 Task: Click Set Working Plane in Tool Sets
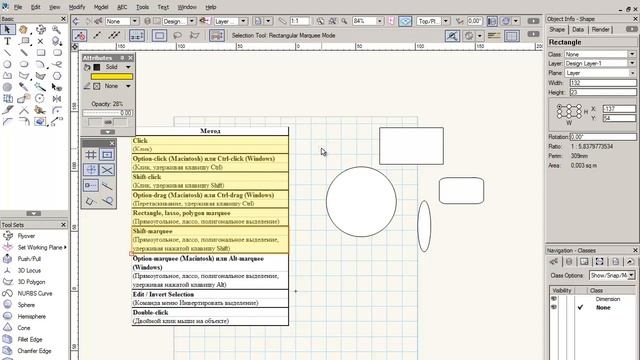(x=34, y=247)
